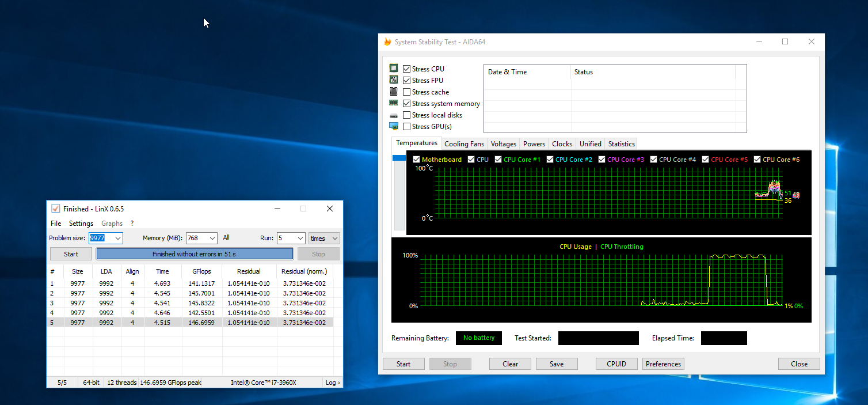Click the monitor icon beside Stress GPU(s)

click(x=394, y=126)
